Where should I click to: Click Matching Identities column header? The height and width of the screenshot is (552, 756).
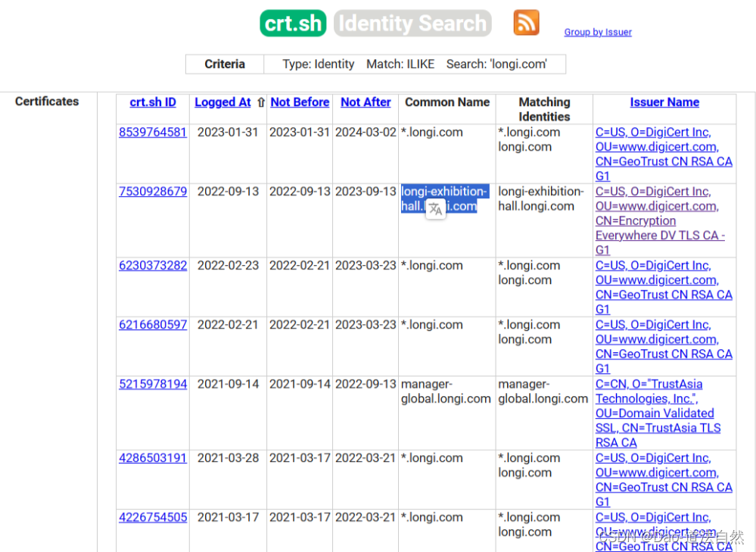pyautogui.click(x=544, y=110)
